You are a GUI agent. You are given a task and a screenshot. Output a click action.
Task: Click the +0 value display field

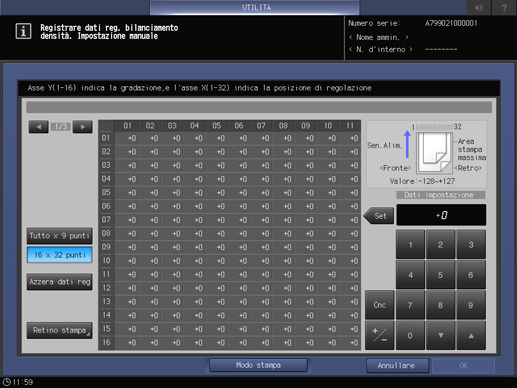click(x=441, y=215)
